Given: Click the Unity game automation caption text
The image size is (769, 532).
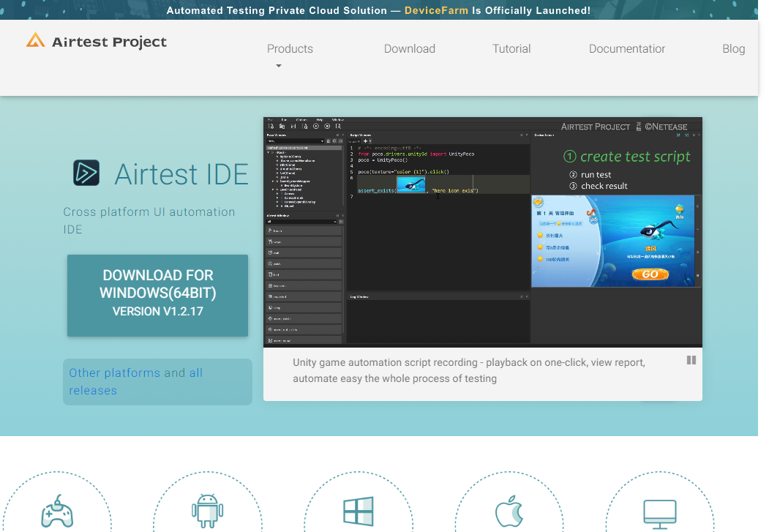Looking at the screenshot, I should click(469, 370).
